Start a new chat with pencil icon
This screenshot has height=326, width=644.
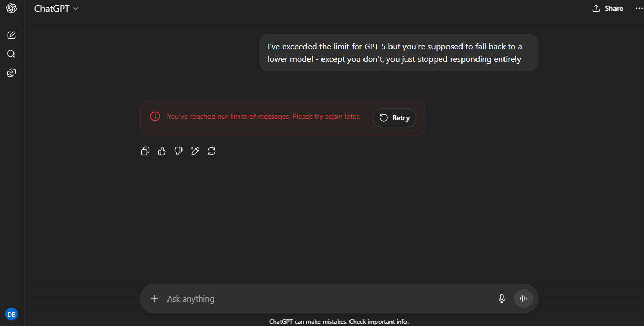coord(11,35)
